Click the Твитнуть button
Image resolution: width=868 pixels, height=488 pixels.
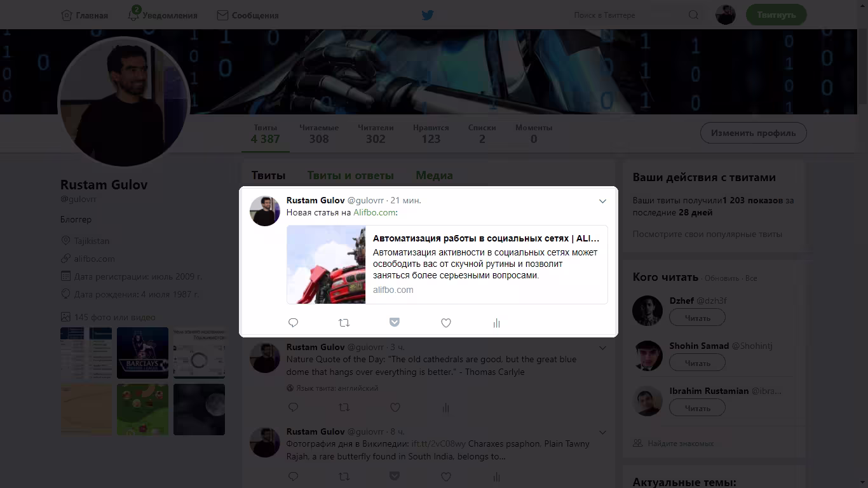[776, 15]
